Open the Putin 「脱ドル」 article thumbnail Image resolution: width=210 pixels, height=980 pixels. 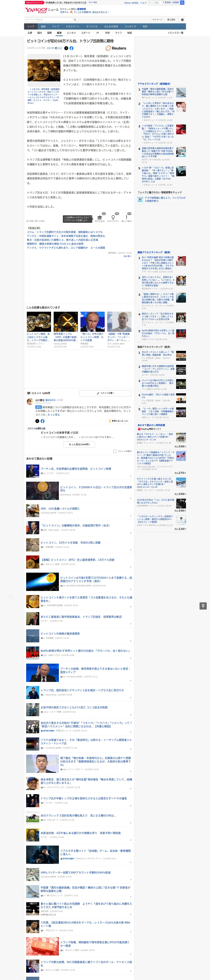coord(93,322)
